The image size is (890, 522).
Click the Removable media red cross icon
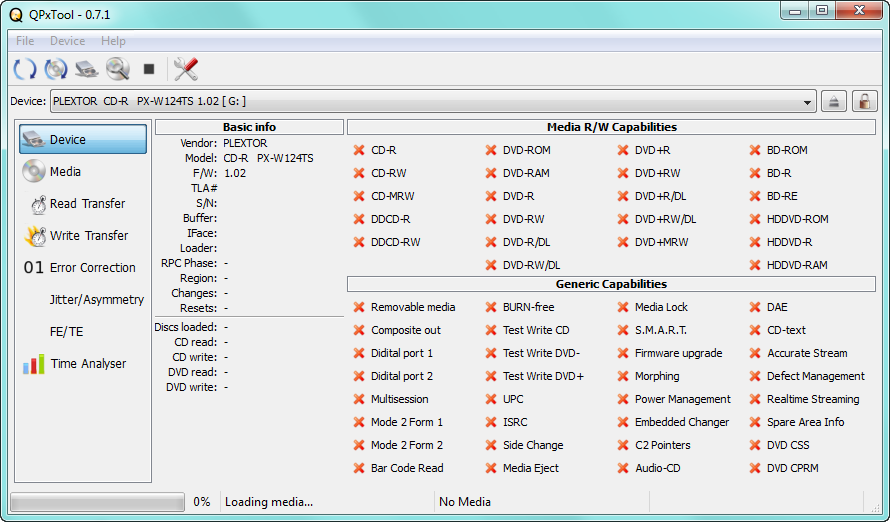[359, 307]
